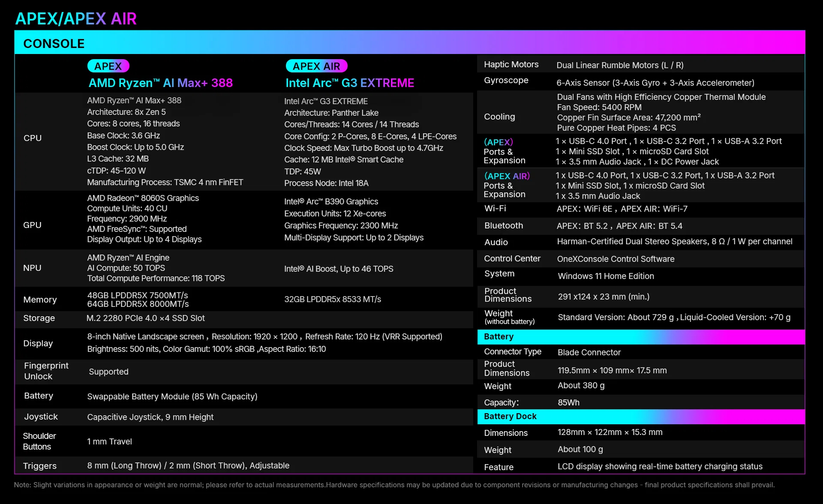Click the "Shoulder Buttons" row label
The height and width of the screenshot is (504, 823).
[39, 441]
